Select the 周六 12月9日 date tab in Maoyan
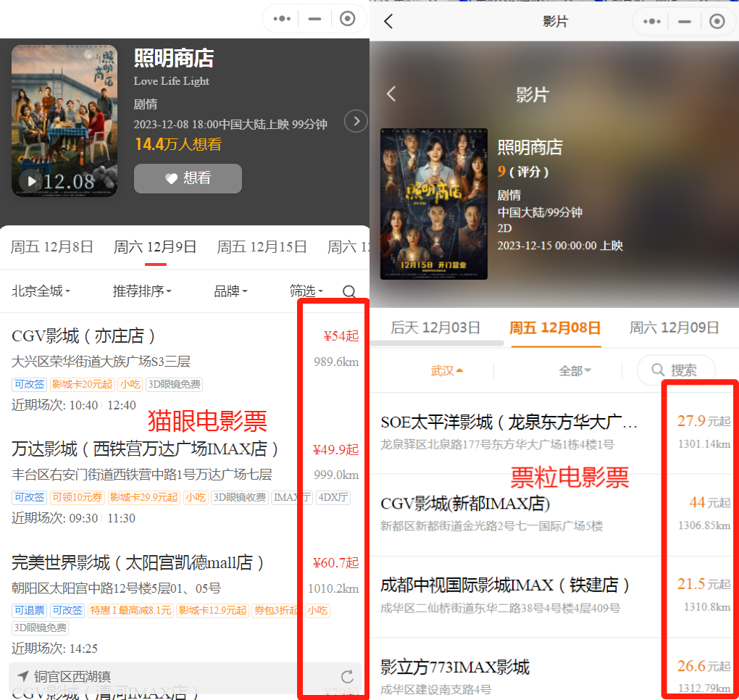Viewport: 739px width, 700px height. pyautogui.click(x=155, y=247)
